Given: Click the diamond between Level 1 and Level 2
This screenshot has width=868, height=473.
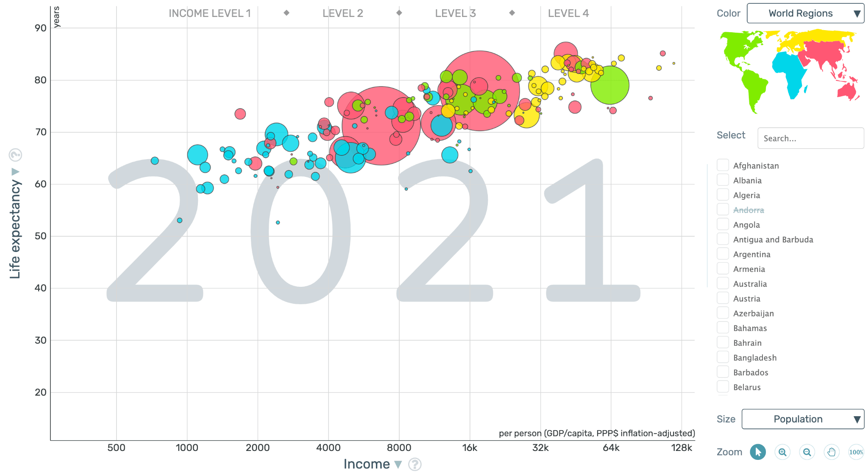Looking at the screenshot, I should [287, 13].
